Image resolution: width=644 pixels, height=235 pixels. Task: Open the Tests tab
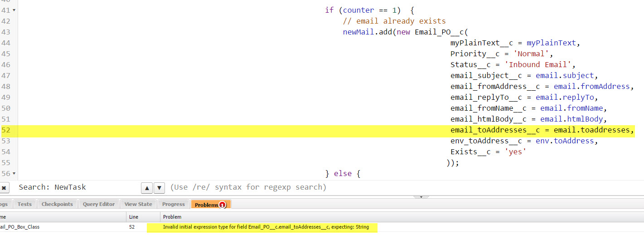point(24,204)
